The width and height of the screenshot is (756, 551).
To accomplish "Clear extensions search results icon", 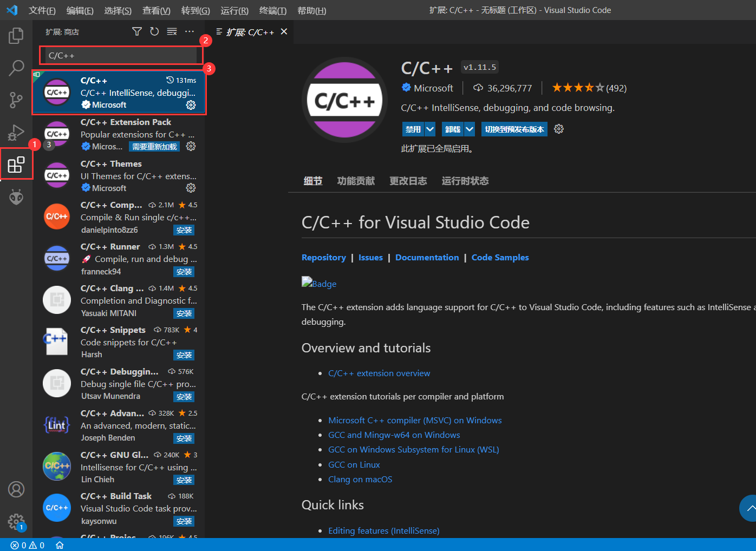I will point(172,32).
